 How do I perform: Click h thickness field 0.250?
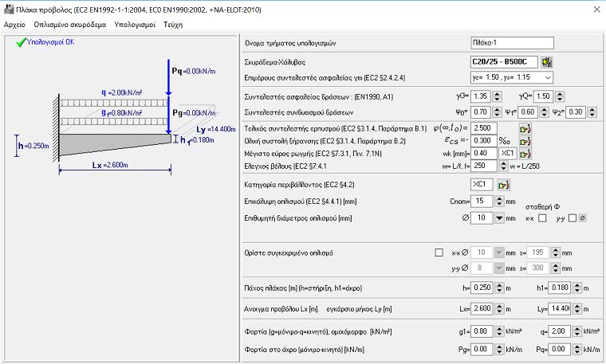482,288
